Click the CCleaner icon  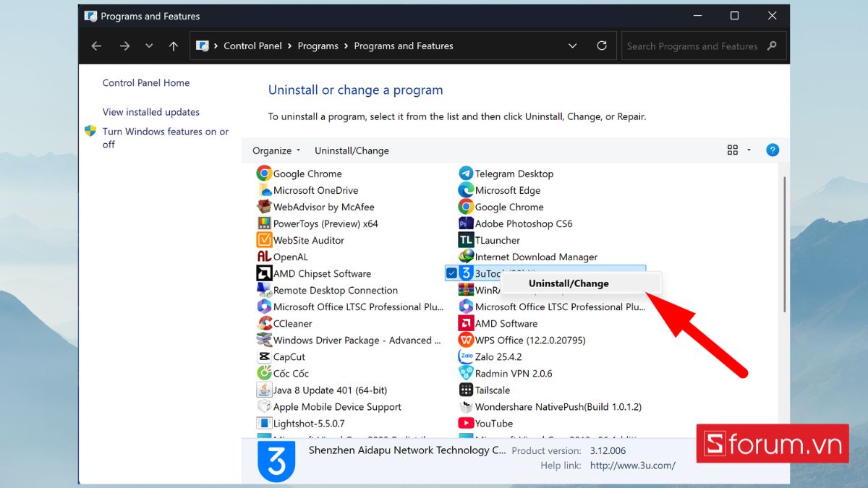coord(264,323)
